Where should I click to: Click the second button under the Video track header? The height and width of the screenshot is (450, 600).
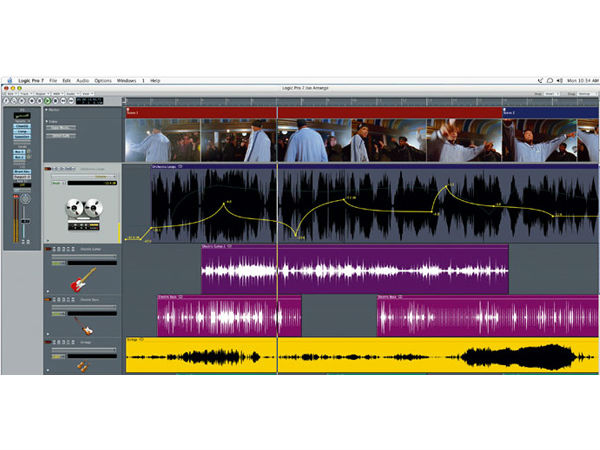[x=59, y=135]
